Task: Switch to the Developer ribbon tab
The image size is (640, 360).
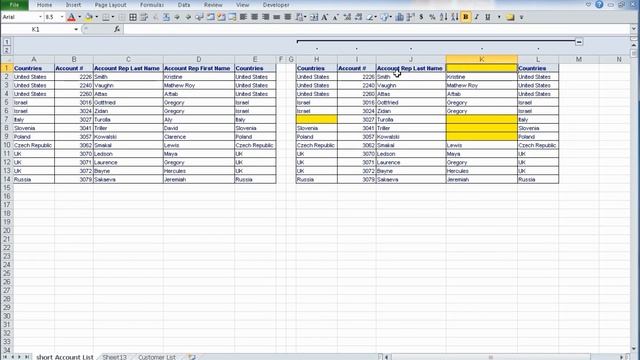Action: coord(276,5)
